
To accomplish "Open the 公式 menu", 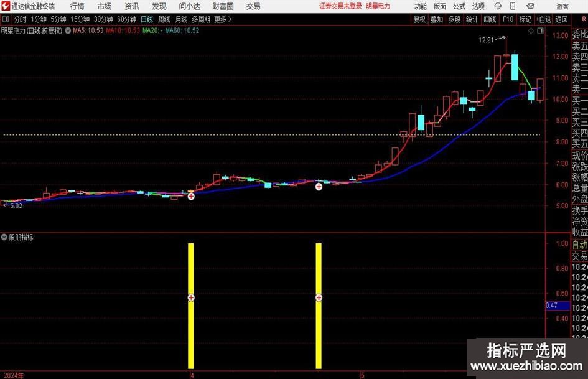I will pyautogui.click(x=459, y=6).
